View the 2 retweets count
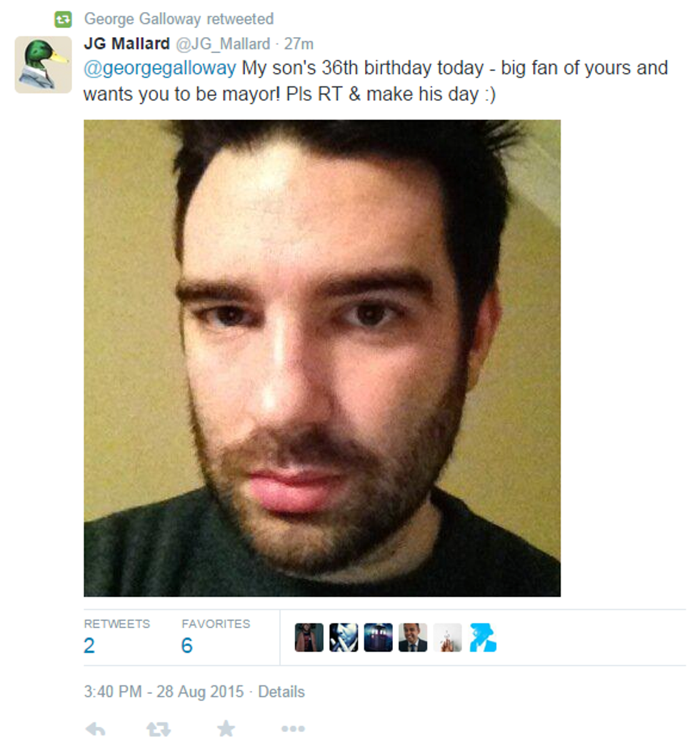Viewport: 700px width, 749px height. [x=89, y=645]
